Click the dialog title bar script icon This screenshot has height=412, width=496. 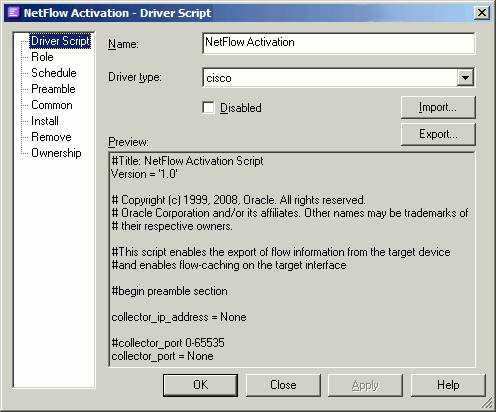[x=13, y=13]
